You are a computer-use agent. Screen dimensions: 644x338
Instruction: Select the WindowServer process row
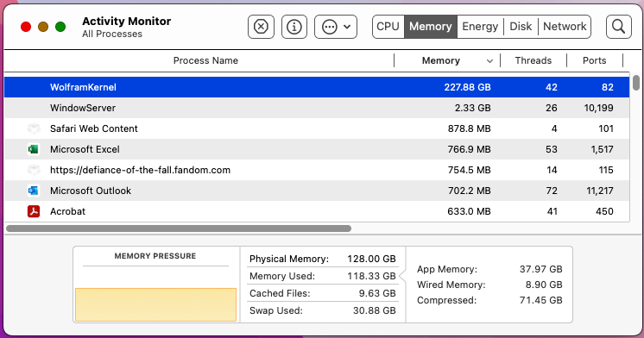coord(317,108)
